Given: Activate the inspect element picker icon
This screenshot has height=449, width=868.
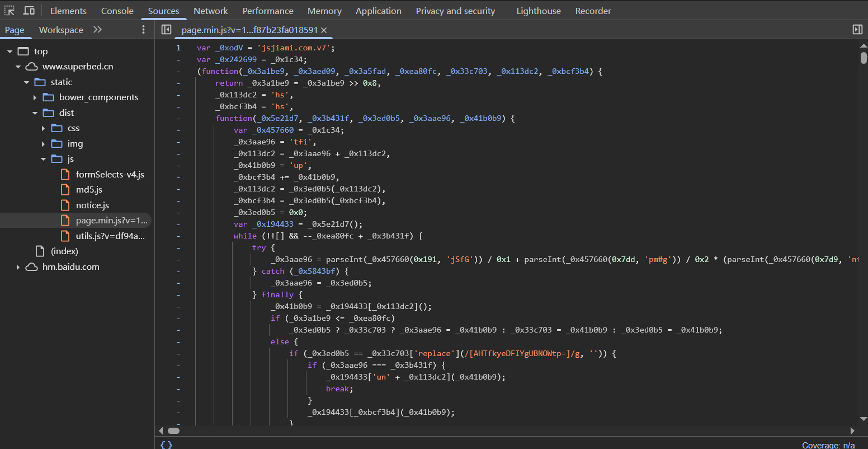Looking at the screenshot, I should 10,11.
